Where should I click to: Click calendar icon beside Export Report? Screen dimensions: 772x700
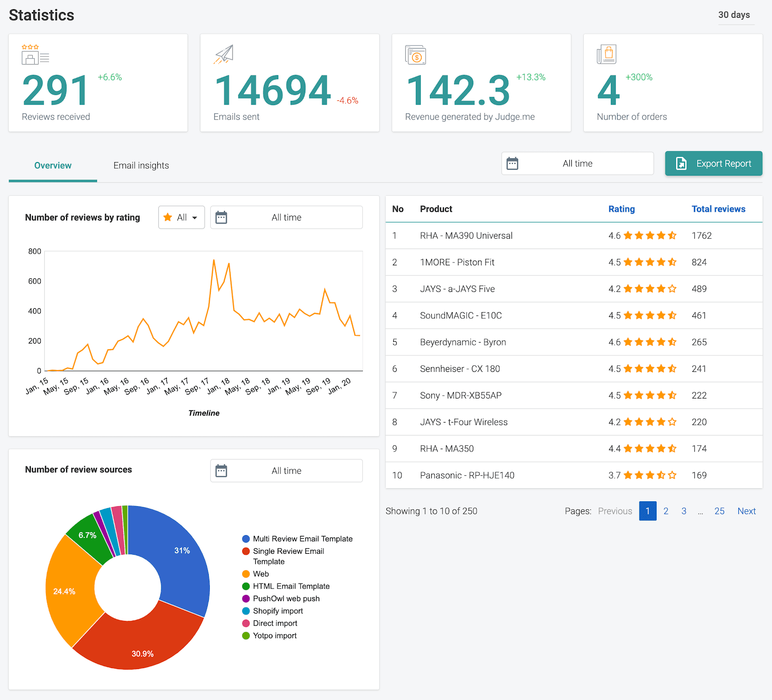512,164
